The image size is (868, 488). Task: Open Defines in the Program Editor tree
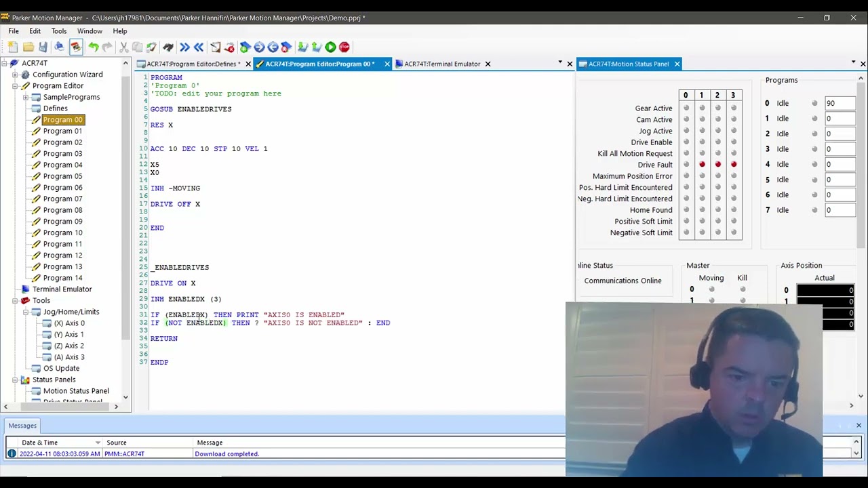coord(56,108)
